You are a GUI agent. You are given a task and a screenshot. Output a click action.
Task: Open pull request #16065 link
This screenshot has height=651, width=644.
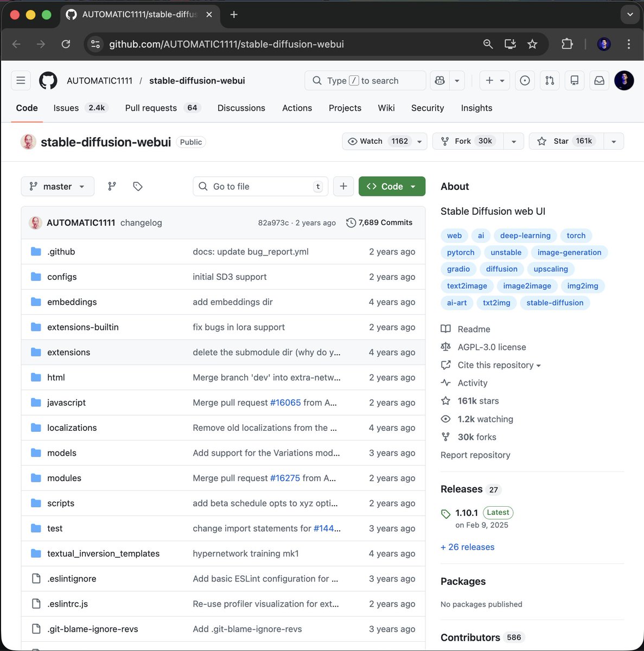tap(285, 403)
